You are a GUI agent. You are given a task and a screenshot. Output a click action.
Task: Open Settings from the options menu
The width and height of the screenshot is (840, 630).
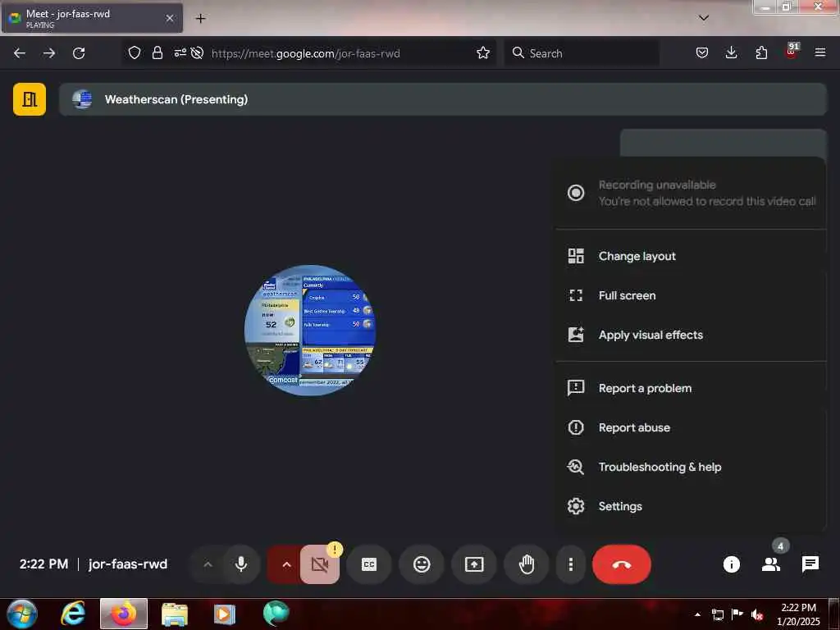[x=691, y=506]
